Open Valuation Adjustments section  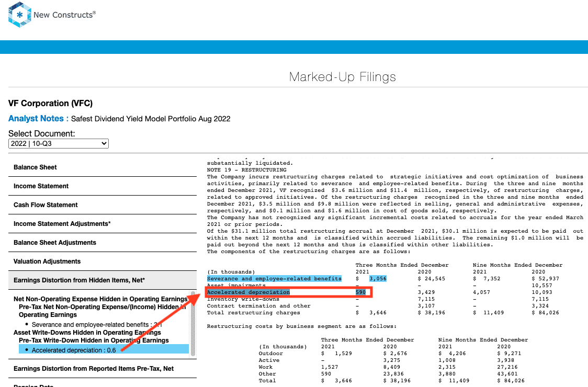[x=103, y=261]
